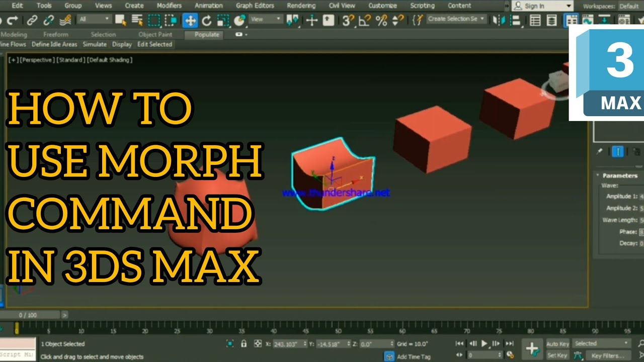This screenshot has height=362, width=644.
Task: Go to the Start frame button
Action: point(459,343)
